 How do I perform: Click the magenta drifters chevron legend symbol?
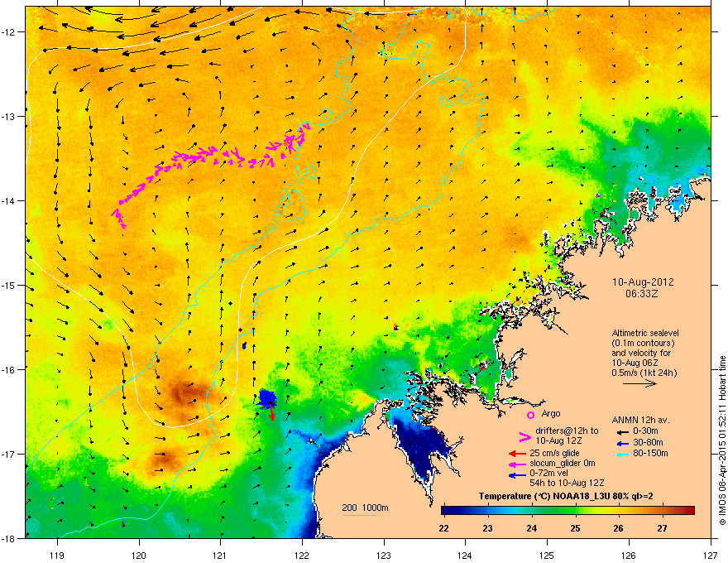click(524, 437)
